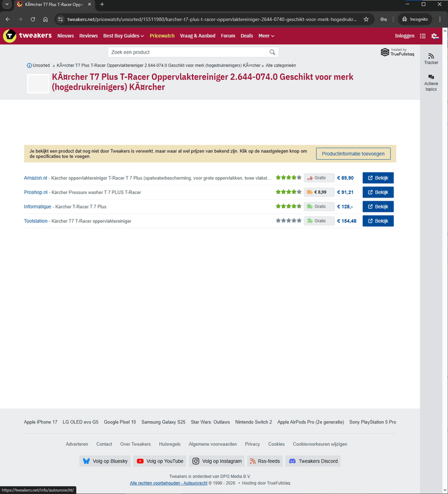Click Amazon.nl star rating
The height and width of the screenshot is (494, 448).
point(288,178)
